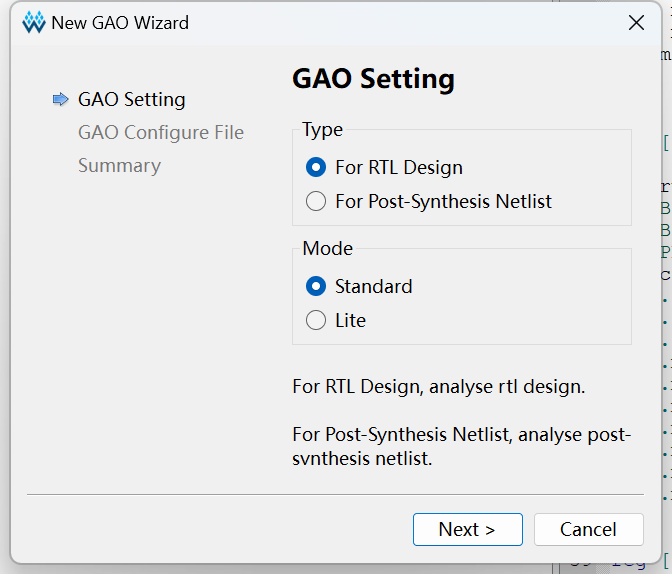
Task: Click the Mode group label
Action: 328,249
